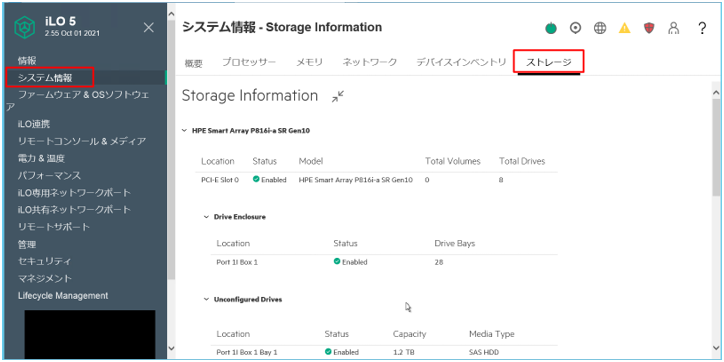The height and width of the screenshot is (362, 724).
Task: Click Enabled status in Port 1I Box 1 row
Action: pyautogui.click(x=350, y=262)
